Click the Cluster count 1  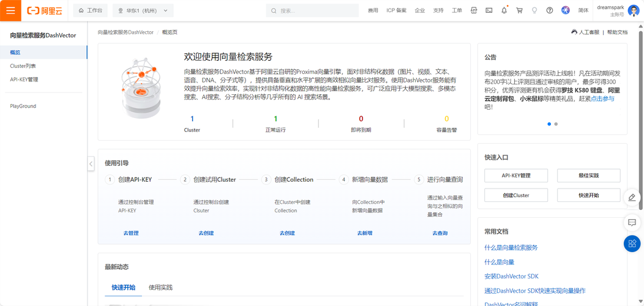pyautogui.click(x=192, y=119)
